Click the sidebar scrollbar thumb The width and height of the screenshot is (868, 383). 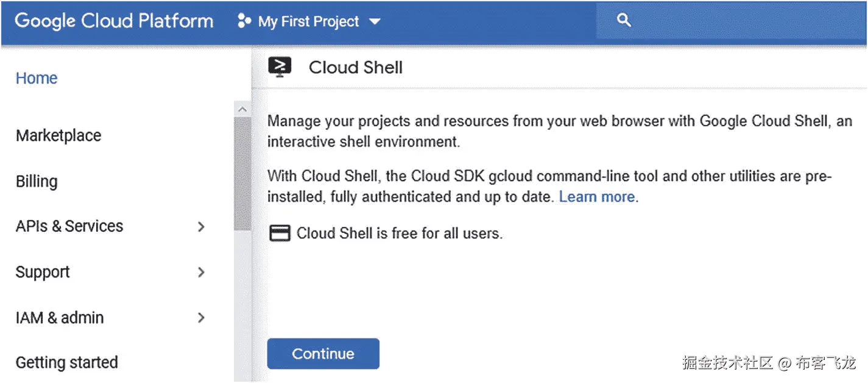(x=242, y=174)
